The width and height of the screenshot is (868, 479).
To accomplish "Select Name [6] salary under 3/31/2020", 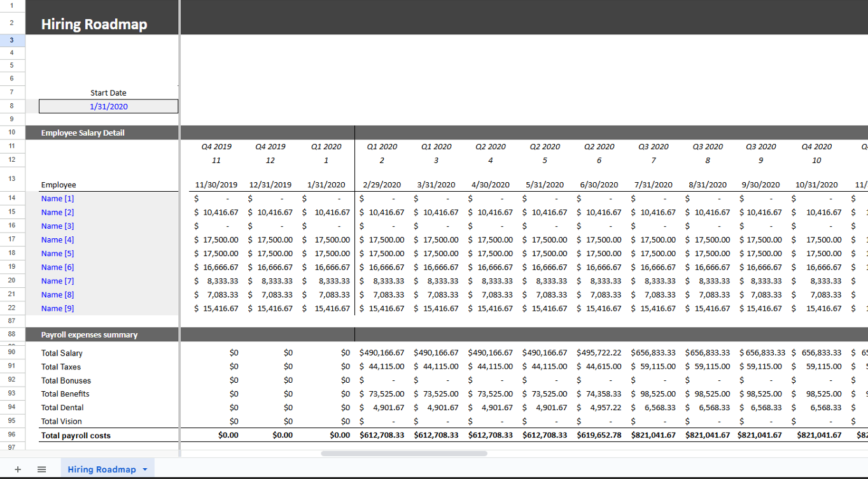I will [436, 268].
